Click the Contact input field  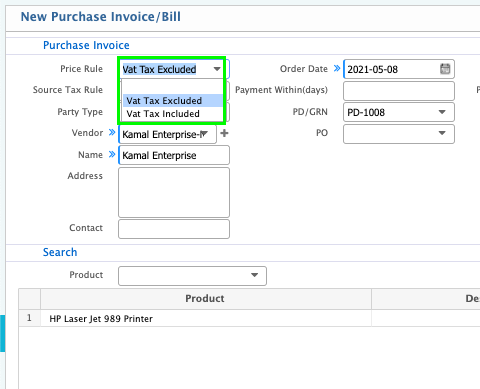pos(174,229)
